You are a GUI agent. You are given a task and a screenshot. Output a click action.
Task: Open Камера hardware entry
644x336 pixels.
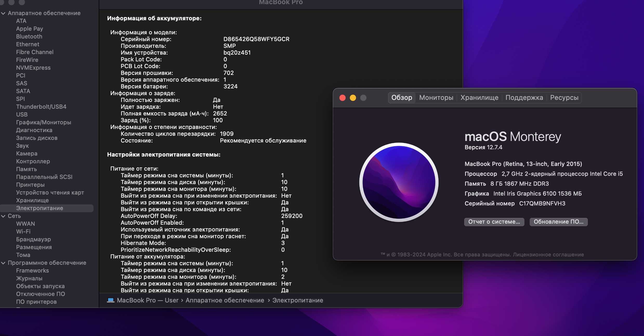(27, 154)
